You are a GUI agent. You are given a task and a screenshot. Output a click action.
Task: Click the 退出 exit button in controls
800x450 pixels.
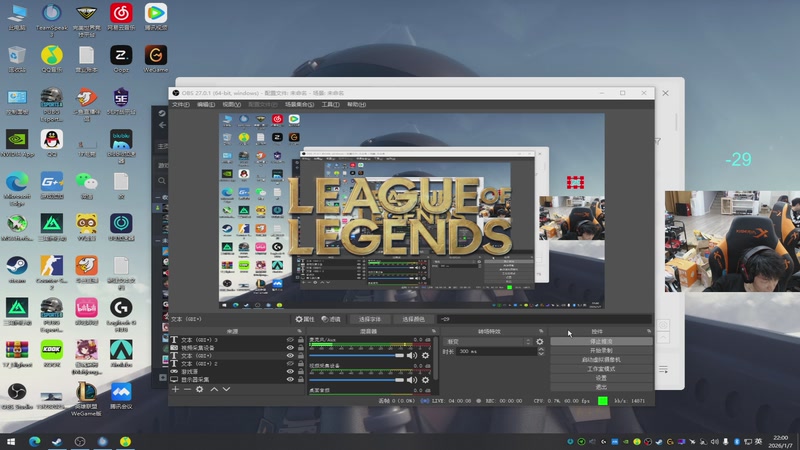(x=601, y=387)
